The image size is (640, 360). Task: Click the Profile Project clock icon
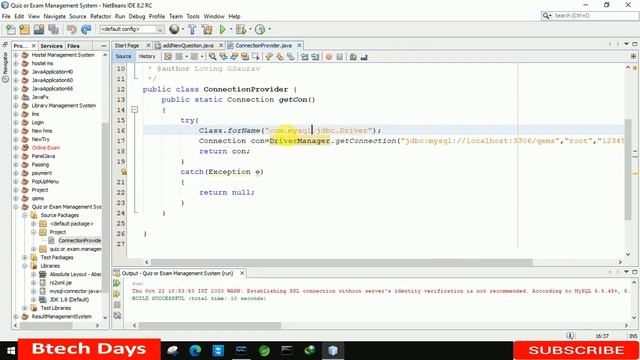(x=260, y=29)
